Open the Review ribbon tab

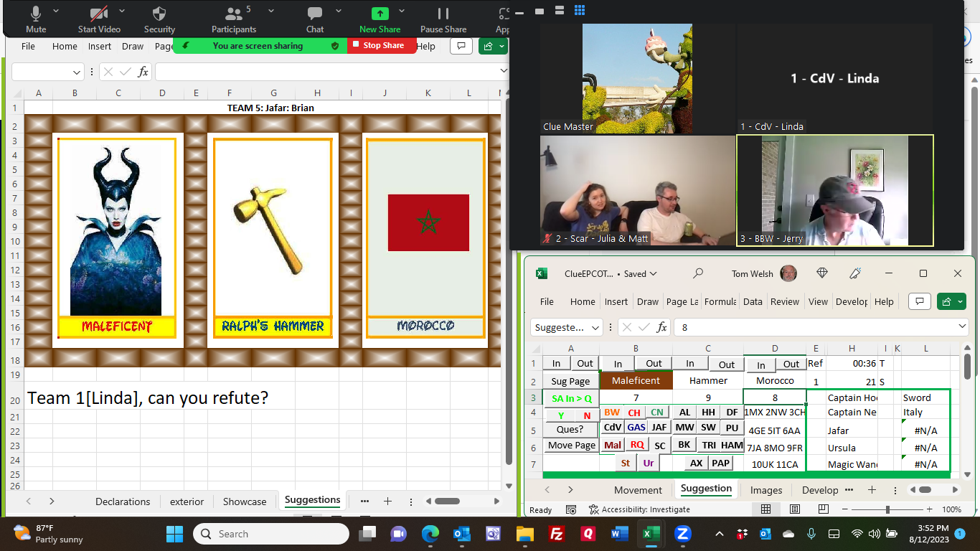click(x=785, y=301)
